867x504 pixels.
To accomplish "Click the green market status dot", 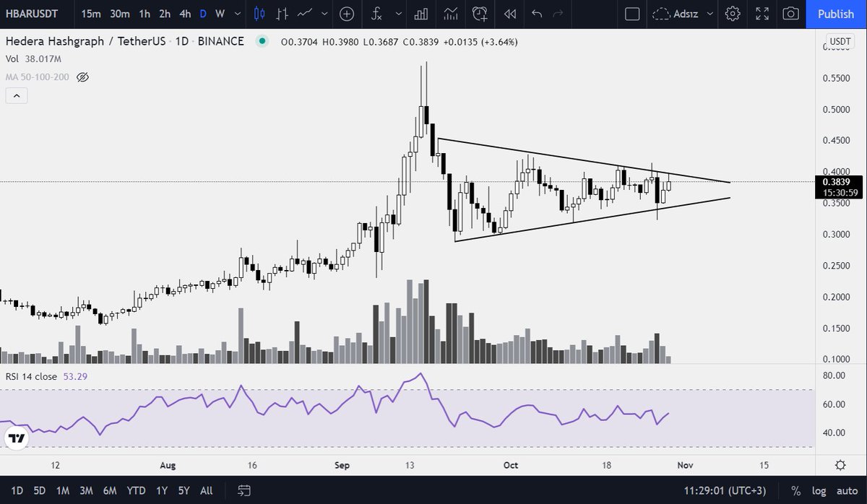I will click(x=262, y=42).
